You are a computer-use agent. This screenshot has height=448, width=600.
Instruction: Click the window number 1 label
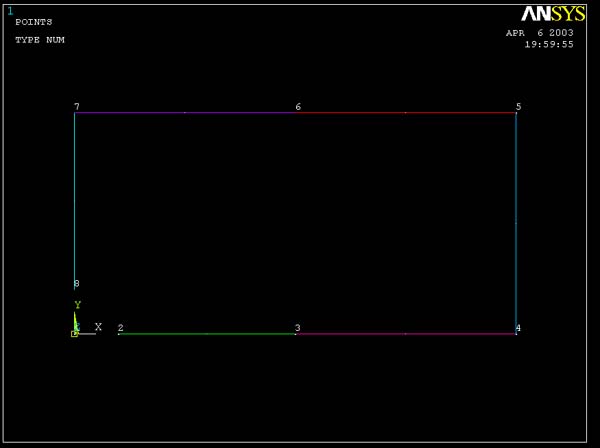(x=10, y=11)
